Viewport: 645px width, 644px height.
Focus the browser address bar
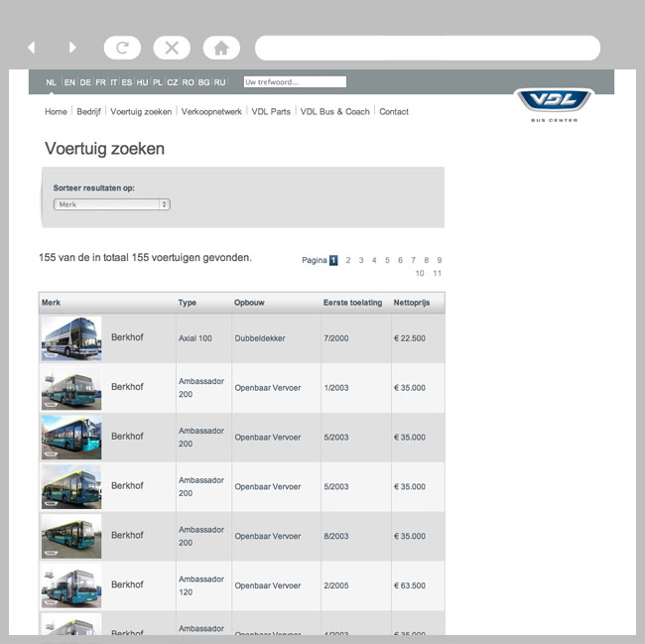pyautogui.click(x=428, y=48)
